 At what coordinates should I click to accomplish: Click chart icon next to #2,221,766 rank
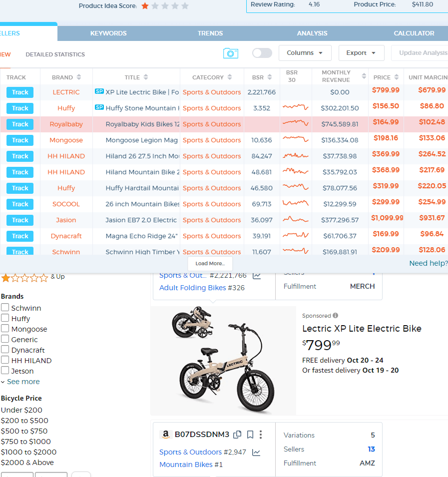257,276
